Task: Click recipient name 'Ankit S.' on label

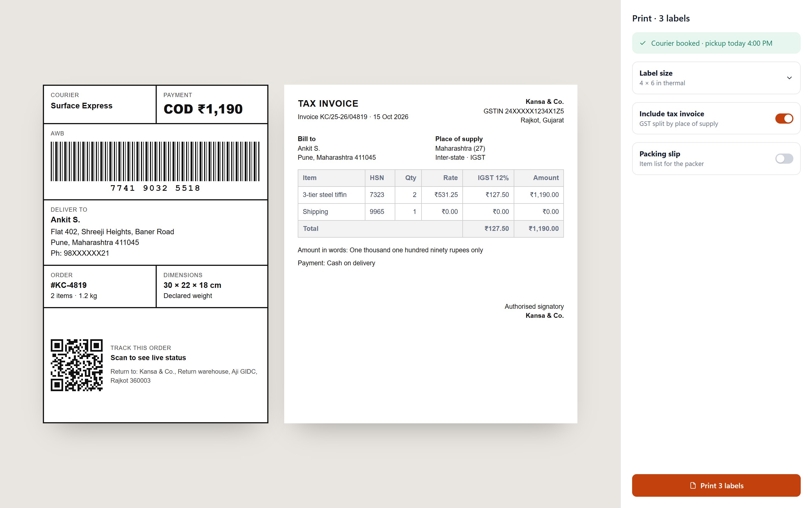Action: [65, 220]
